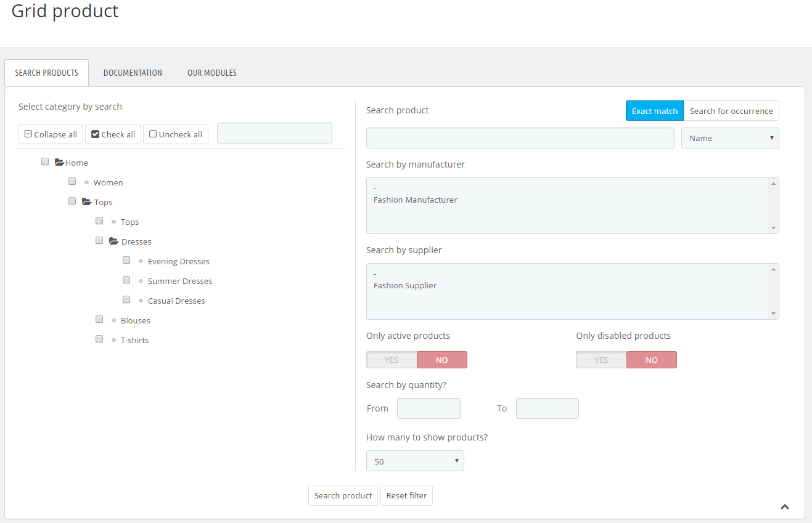
Task: Click the Collapse all button
Action: click(x=51, y=134)
